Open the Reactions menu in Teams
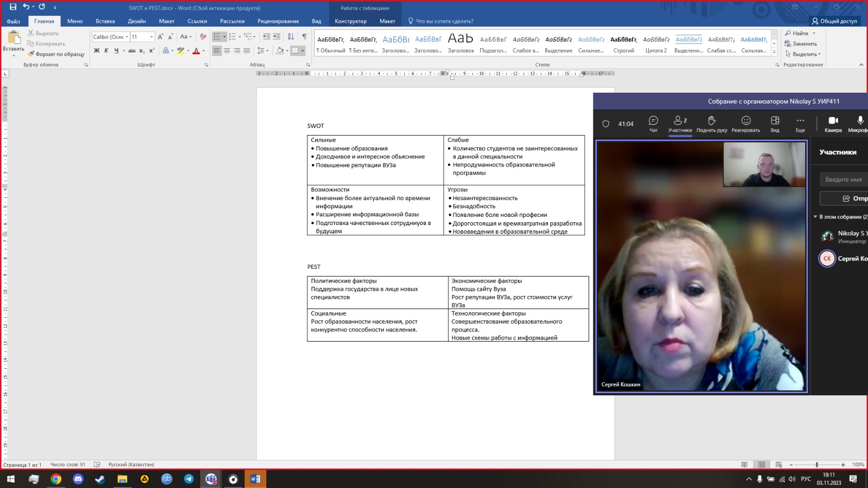 [x=745, y=123]
